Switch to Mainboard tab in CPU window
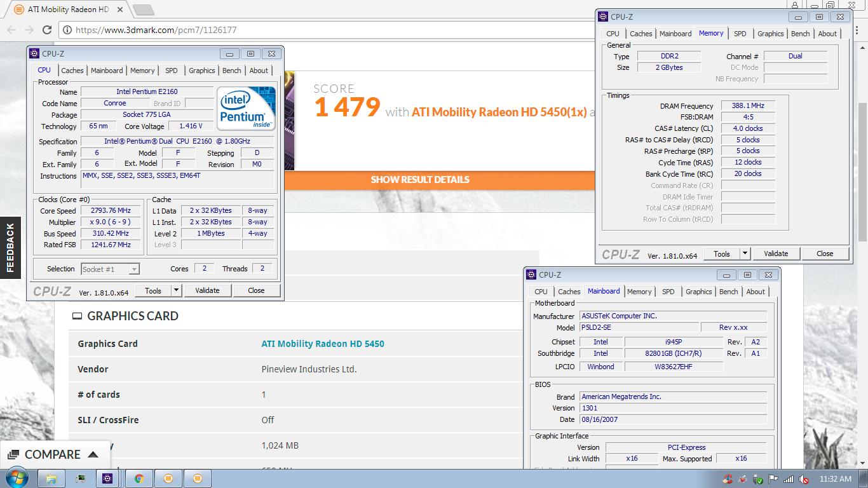868x488 pixels. coord(107,71)
